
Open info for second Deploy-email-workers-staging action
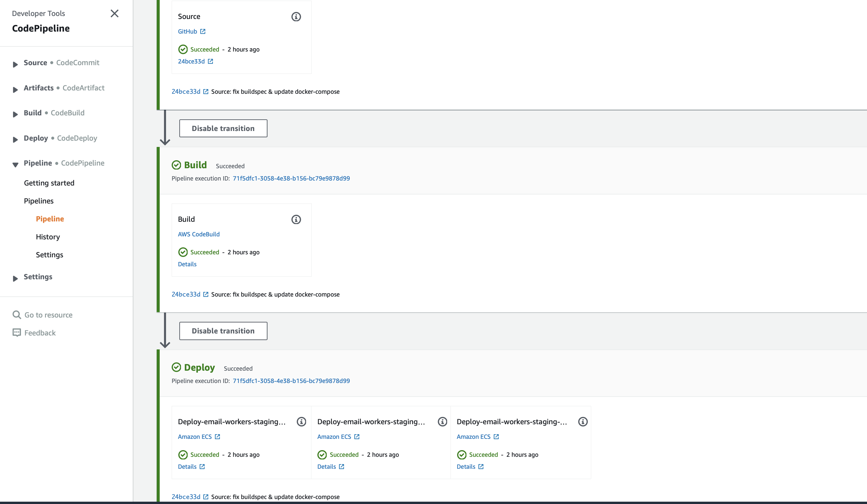click(442, 422)
